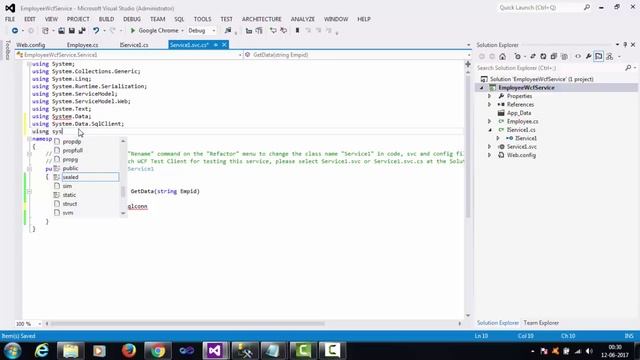This screenshot has height=360, width=640.
Task: Click the uncomment selected lines icon
Action: 283,31
